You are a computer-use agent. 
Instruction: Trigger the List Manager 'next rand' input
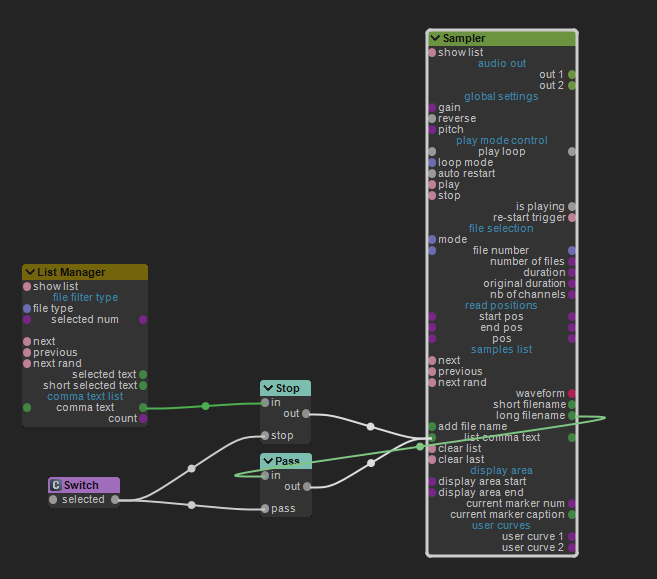coord(27,364)
